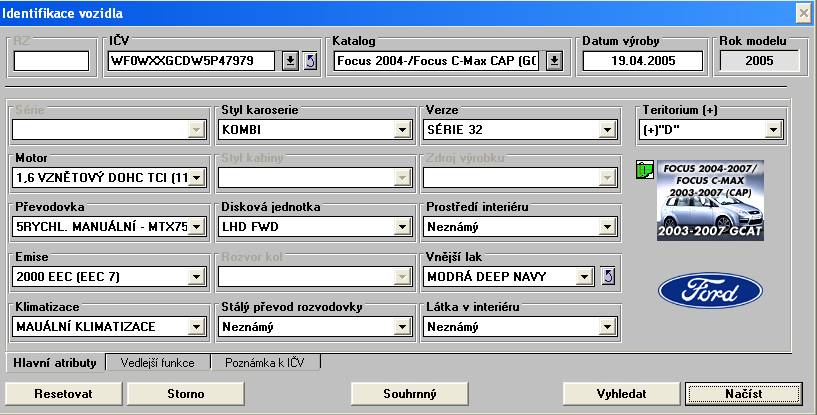Click the undo icon next to Vnější lak
Screen dimensions: 817x415
[606, 276]
